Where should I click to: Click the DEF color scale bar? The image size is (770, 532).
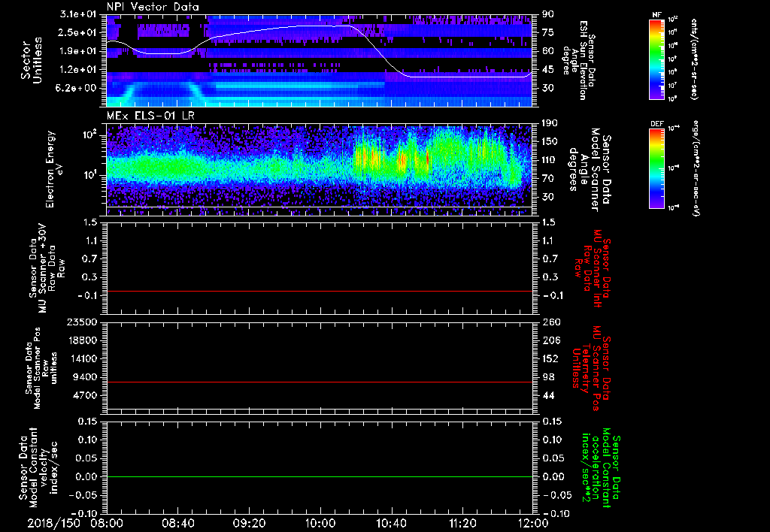coord(655,169)
